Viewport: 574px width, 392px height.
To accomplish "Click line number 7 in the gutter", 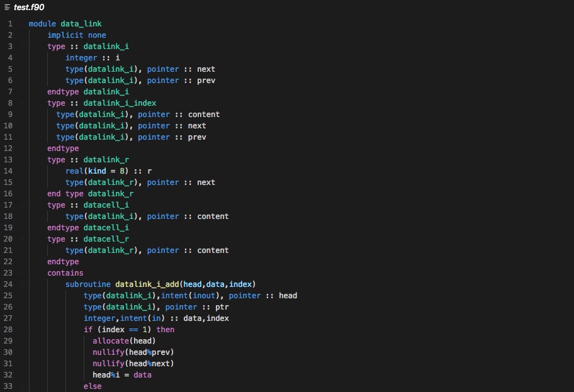I will pyautogui.click(x=10, y=92).
